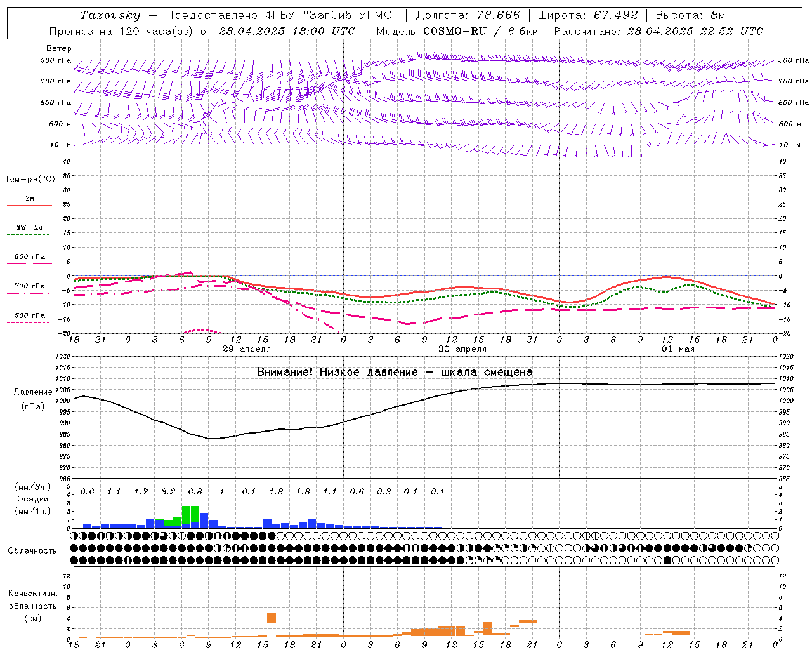Viewport: 812px width, 650px height.
Task: Click the 30 апреля date label
Action: point(462,349)
